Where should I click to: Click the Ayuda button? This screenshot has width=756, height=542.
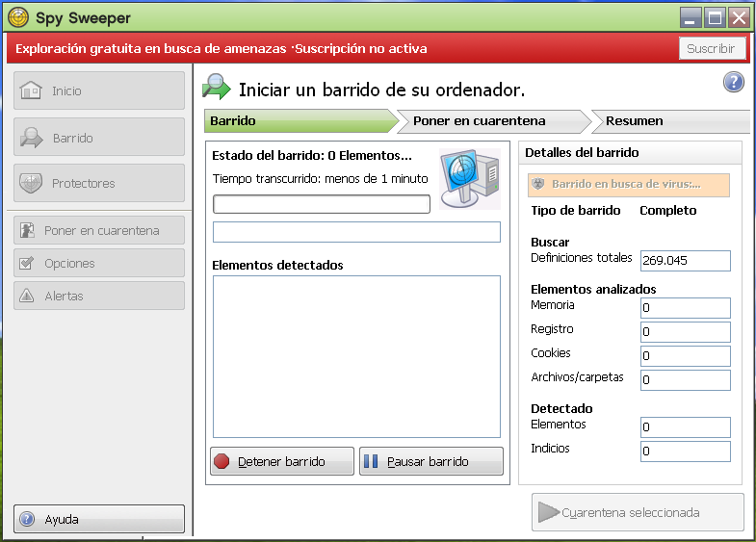pos(99,519)
